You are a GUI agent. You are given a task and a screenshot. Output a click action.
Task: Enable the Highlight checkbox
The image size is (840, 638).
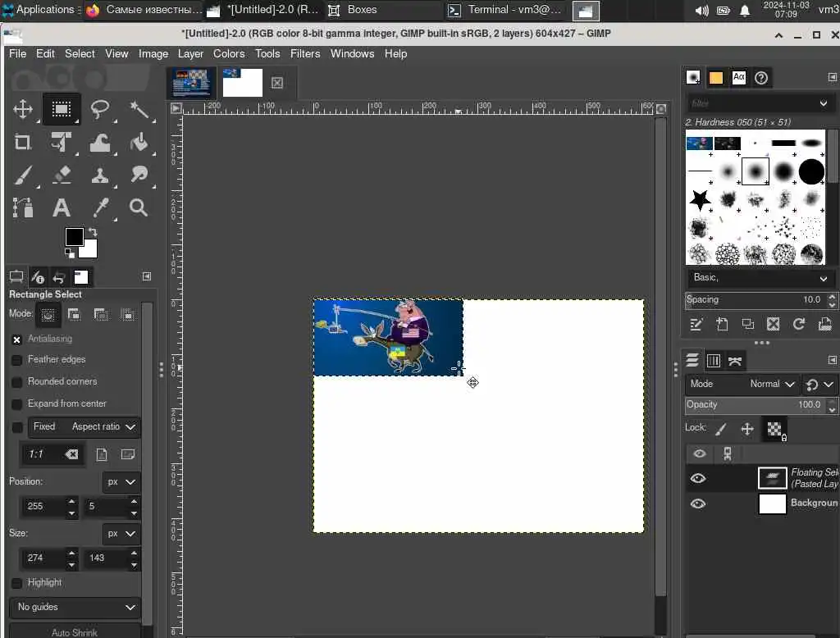point(16,583)
